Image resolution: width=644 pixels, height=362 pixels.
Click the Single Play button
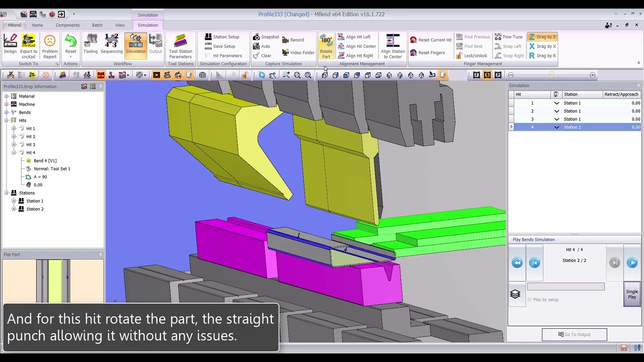pyautogui.click(x=632, y=294)
